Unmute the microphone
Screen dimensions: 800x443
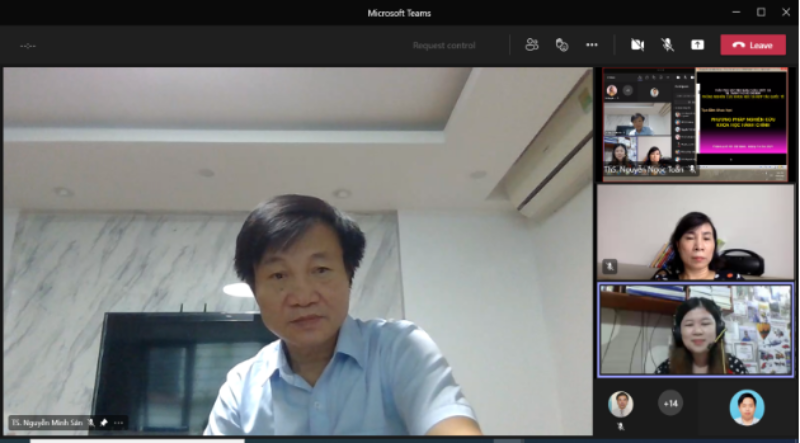coord(667,45)
